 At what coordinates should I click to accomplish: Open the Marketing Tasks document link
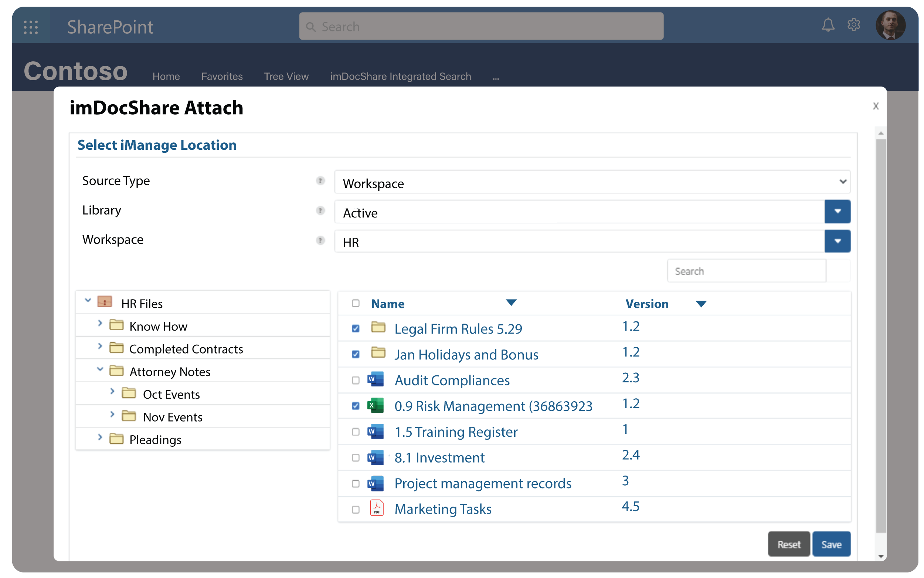tap(443, 509)
